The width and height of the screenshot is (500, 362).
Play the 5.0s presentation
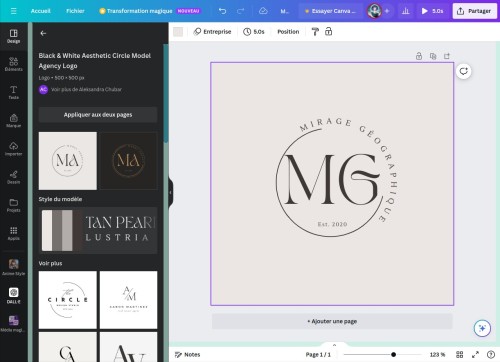[x=432, y=11]
